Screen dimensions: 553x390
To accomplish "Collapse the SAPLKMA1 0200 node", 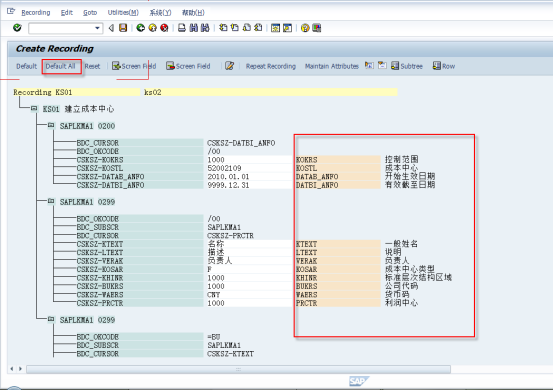I will point(51,125).
